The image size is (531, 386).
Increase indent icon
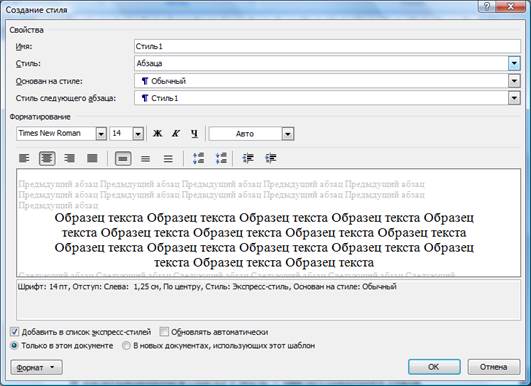click(271, 158)
